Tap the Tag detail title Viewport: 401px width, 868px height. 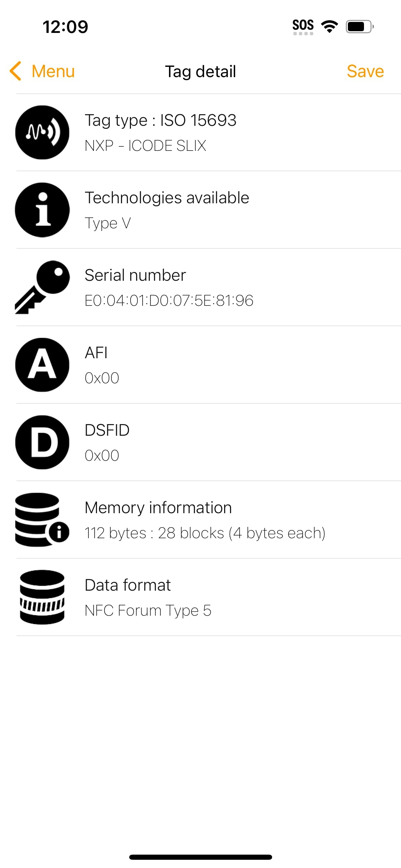(200, 71)
